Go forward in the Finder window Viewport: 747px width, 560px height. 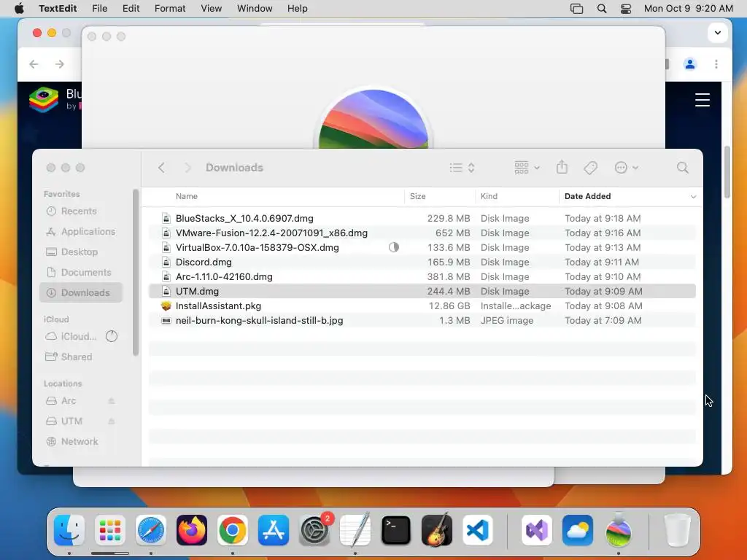click(x=187, y=168)
